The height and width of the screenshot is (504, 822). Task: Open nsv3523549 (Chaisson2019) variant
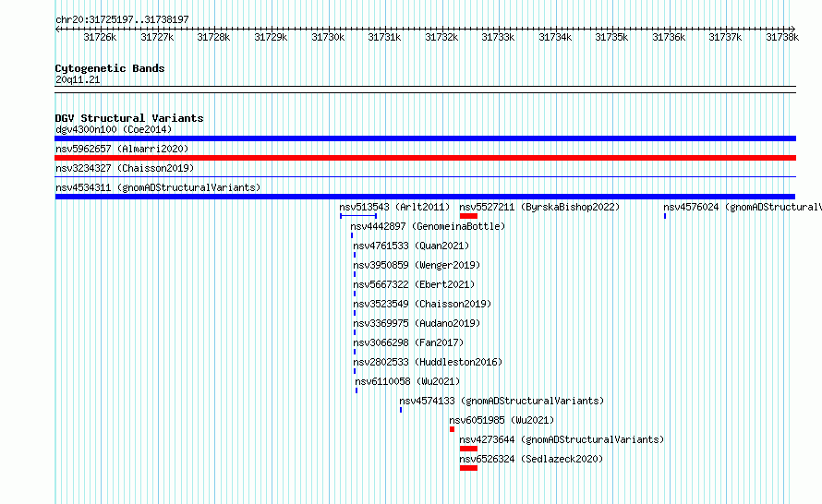(x=422, y=304)
